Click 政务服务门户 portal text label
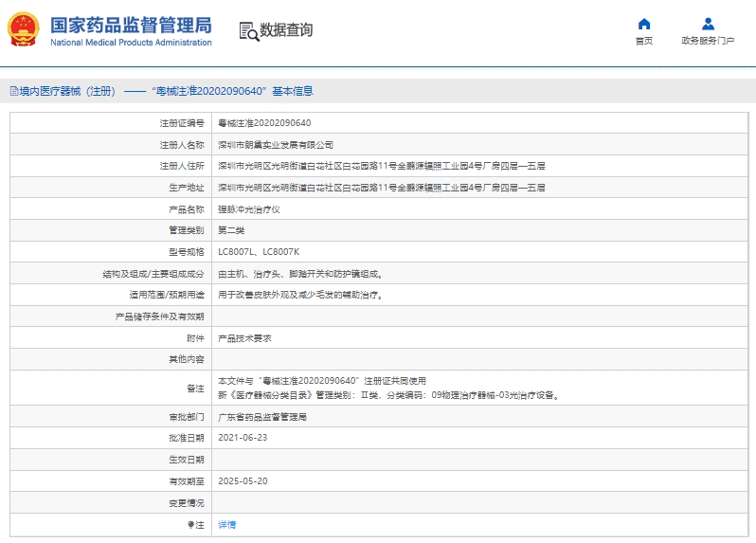Viewport: 756px width, 543px height. (708, 41)
